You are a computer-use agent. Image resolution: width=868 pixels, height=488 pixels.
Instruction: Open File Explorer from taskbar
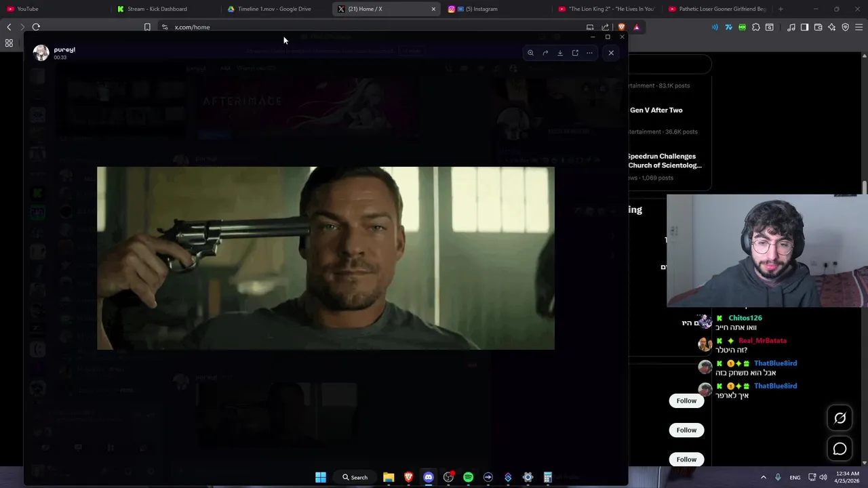(x=389, y=477)
